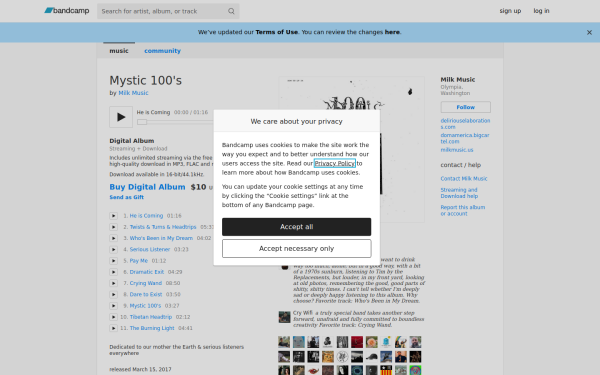Open the log in link
This screenshot has height=375, width=600.
click(x=541, y=11)
